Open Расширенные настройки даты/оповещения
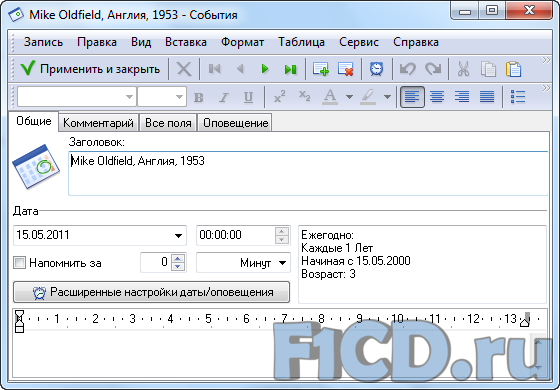Image resolution: width=560 pixels, height=390 pixels. tap(151, 292)
